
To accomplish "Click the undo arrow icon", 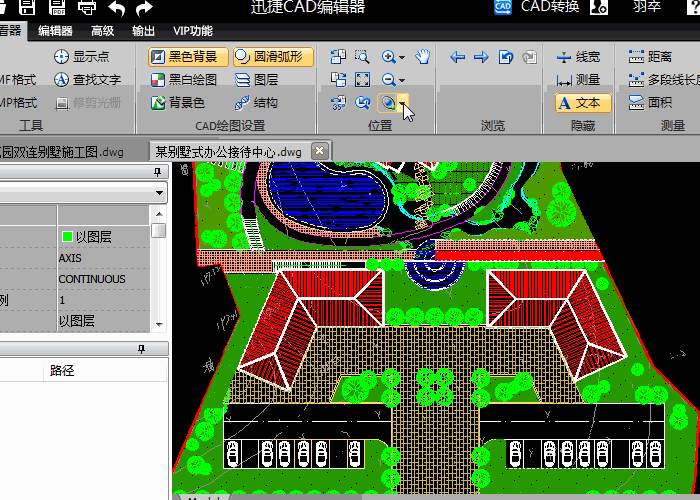I will pyautogui.click(x=117, y=9).
